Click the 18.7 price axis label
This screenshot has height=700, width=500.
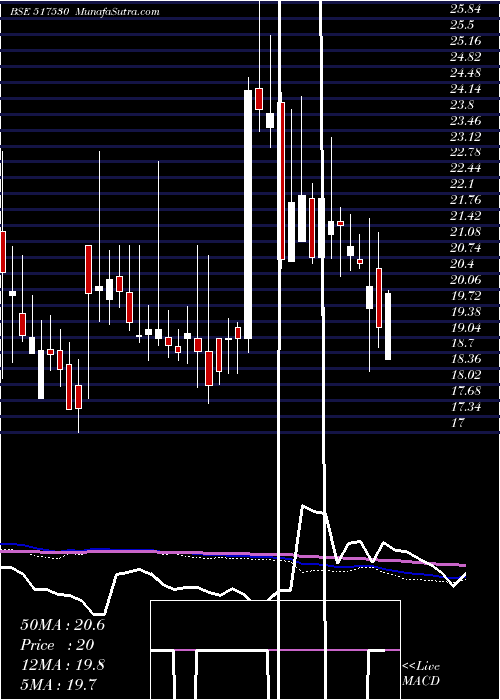[462, 343]
